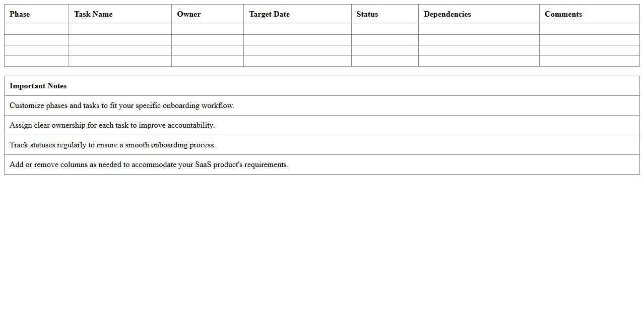Click the Phase column header

pos(20,14)
